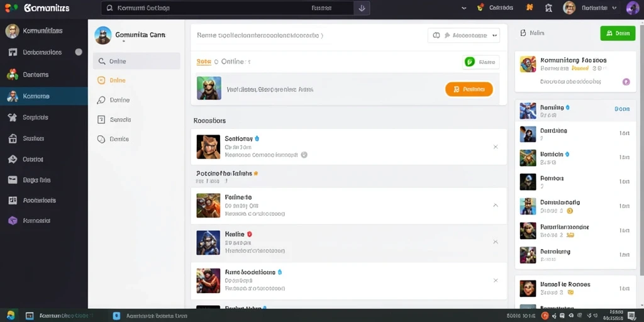Click the blue verified badge beside Sontioray
The image size is (644, 322).
pyautogui.click(x=257, y=138)
